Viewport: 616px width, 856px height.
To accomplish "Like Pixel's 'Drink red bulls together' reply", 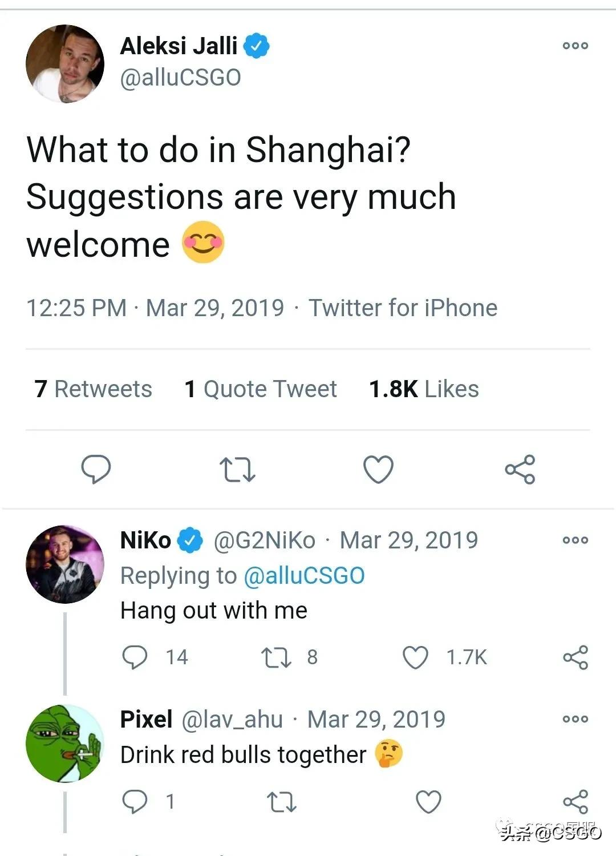I will (x=428, y=803).
